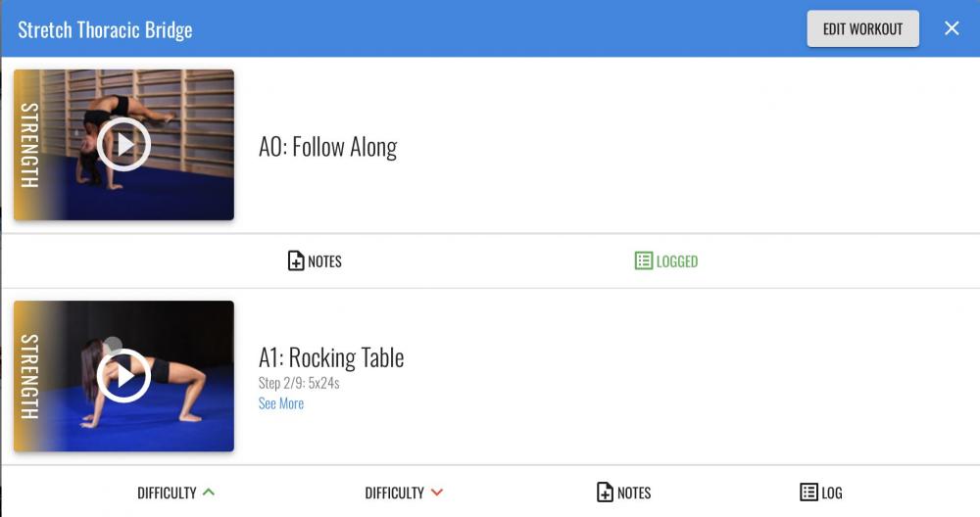The height and width of the screenshot is (517, 980).
Task: Play the A0 Follow Along video
Action: (123, 144)
